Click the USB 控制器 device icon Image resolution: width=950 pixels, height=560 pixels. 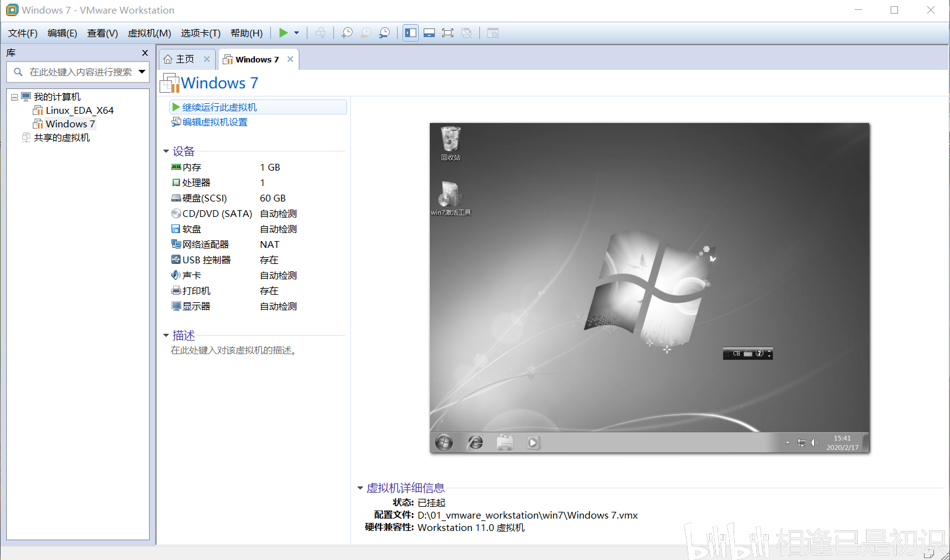point(176,260)
